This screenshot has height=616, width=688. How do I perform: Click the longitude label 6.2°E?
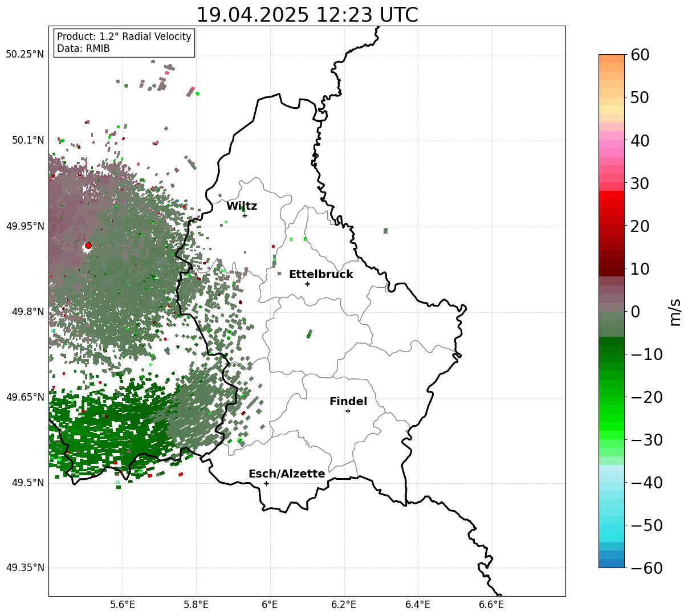344,604
